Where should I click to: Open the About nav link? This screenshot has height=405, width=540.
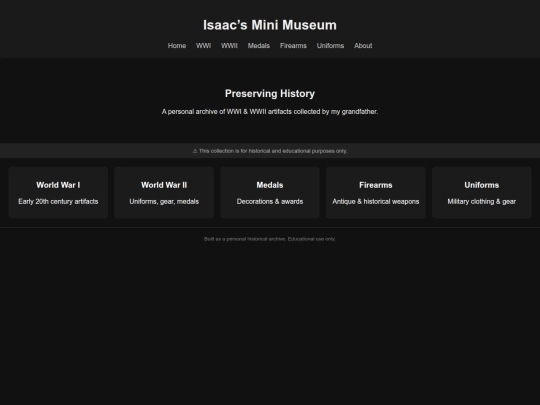(x=363, y=46)
